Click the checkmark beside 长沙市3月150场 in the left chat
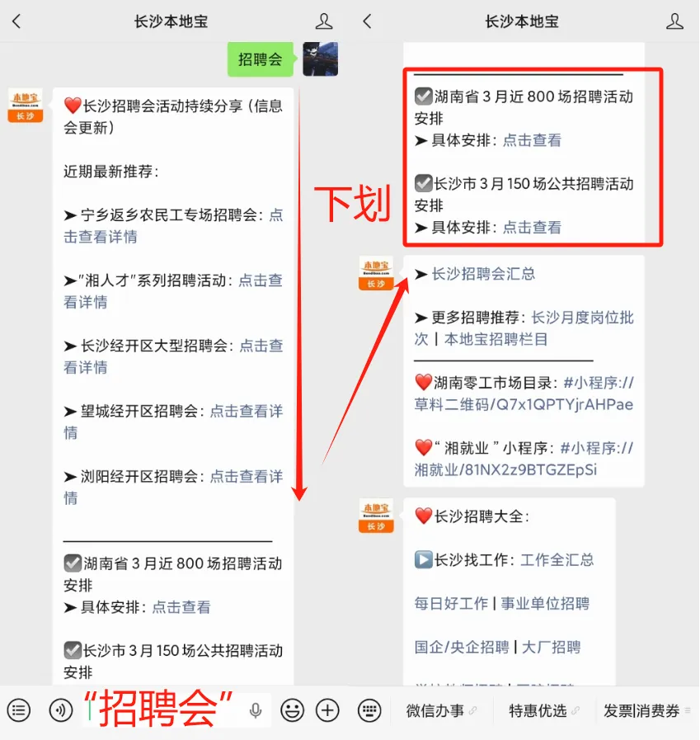The image size is (700, 740). 73,650
